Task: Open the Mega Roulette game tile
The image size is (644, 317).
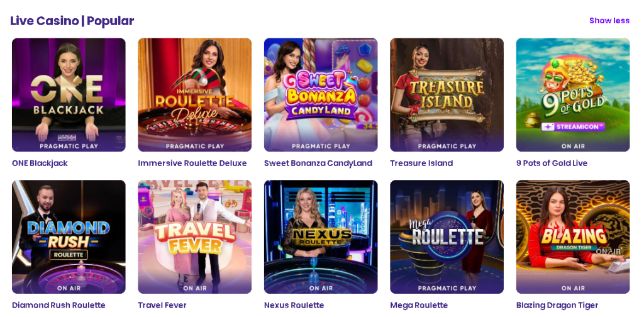Action: coord(447,236)
